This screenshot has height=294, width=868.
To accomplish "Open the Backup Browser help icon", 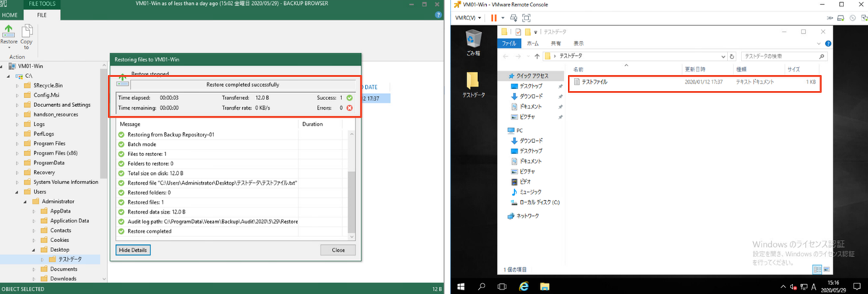I will [439, 14].
